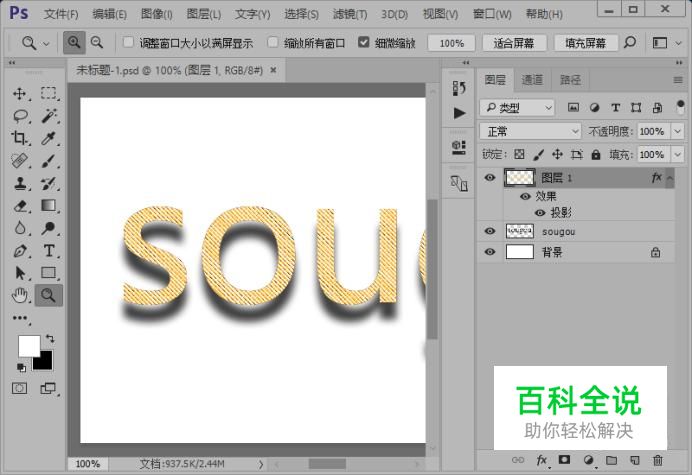Select the Brush tool
The width and height of the screenshot is (692, 475).
[x=48, y=161]
